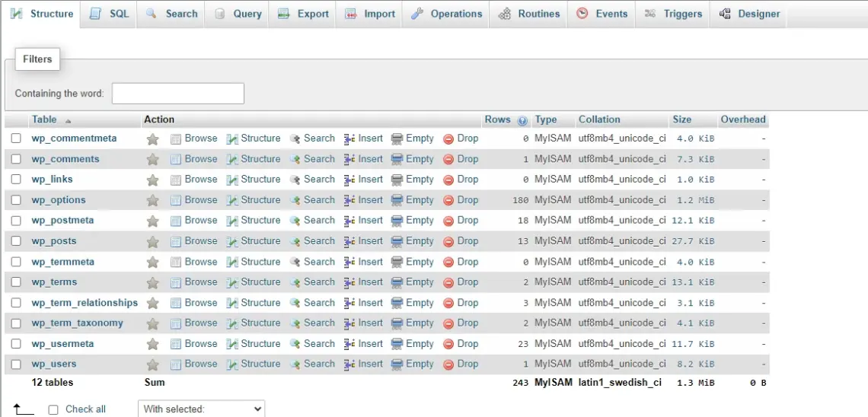868x417 pixels.
Task: Click the 1.2 MiB size value
Action: click(696, 200)
